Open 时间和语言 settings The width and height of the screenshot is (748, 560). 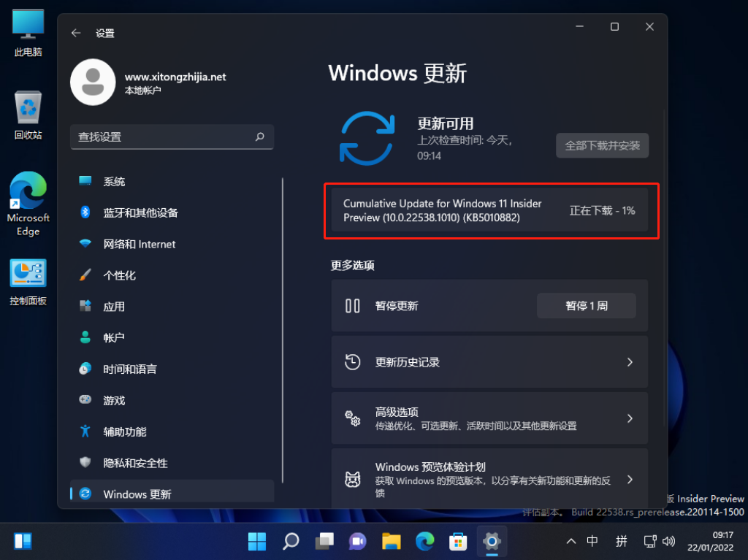click(x=172, y=369)
